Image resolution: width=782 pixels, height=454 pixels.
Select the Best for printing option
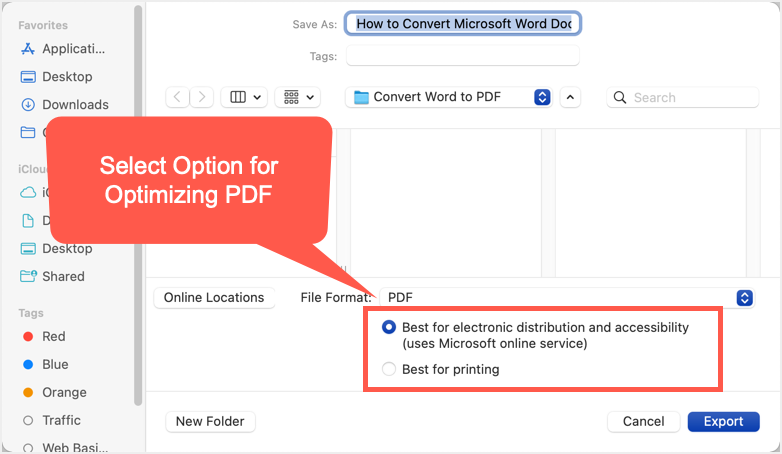pyautogui.click(x=389, y=369)
